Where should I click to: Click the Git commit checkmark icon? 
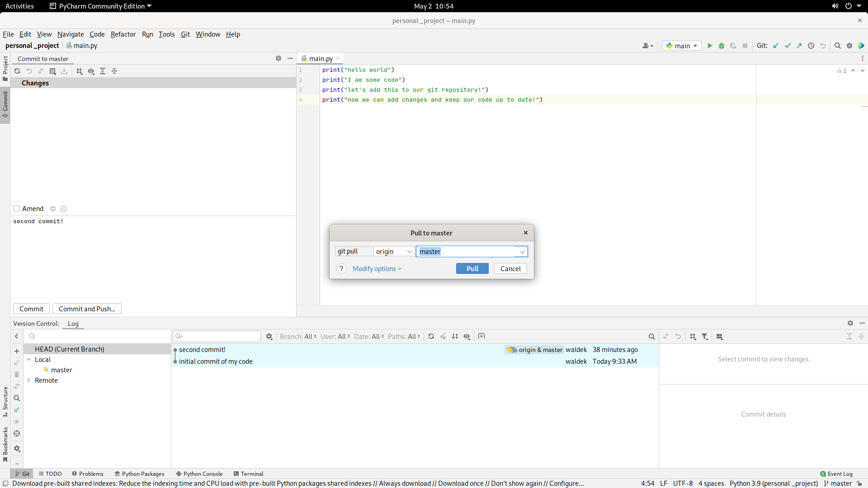tap(788, 46)
